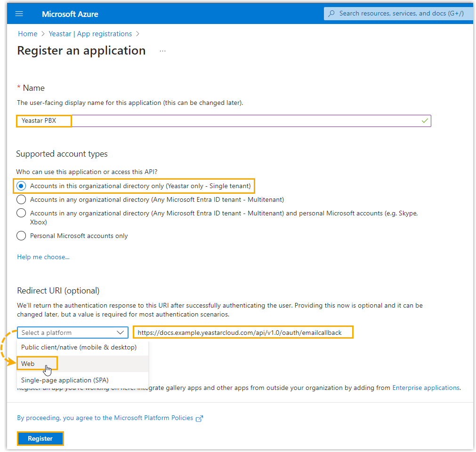This screenshot has width=476, height=452.
Task: Go to Home breadcrumb
Action: pyautogui.click(x=27, y=34)
